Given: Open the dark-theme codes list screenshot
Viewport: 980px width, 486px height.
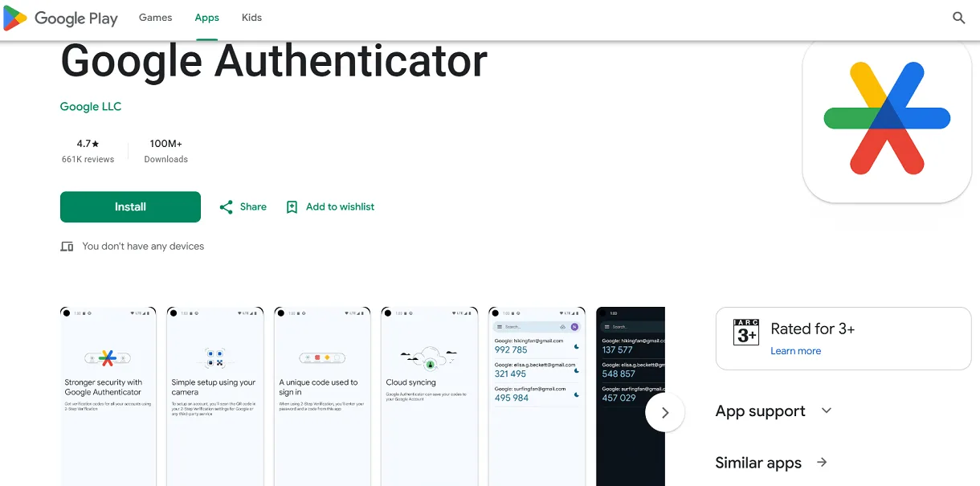Looking at the screenshot, I should [x=631, y=397].
